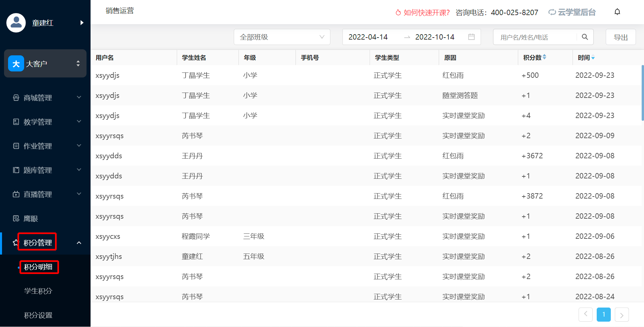The height and width of the screenshot is (327, 644).
Task: Open the 积分明细 submenu
Action: (38, 267)
